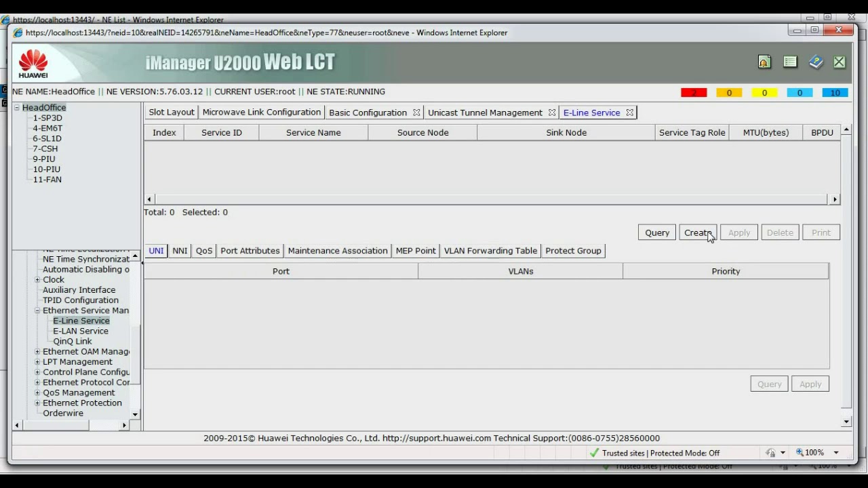Expand the Ethernet OAM Management node
Screen dimensions: 868x488
click(x=37, y=352)
